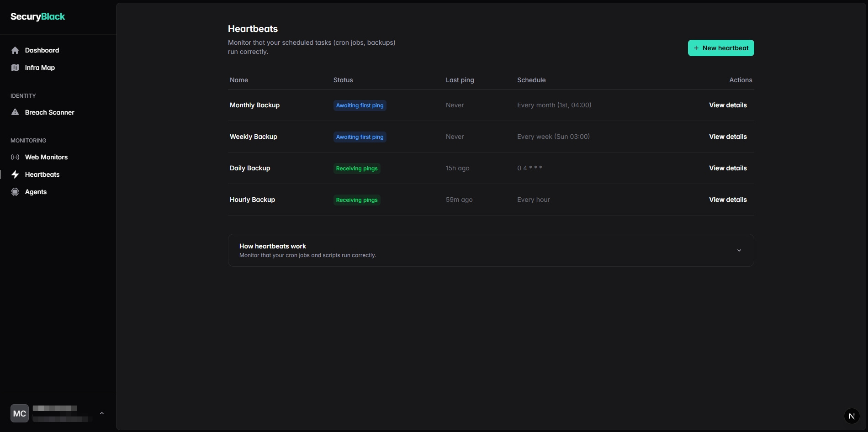Click the MONITORING section label
Image resolution: width=868 pixels, height=432 pixels.
(x=28, y=141)
